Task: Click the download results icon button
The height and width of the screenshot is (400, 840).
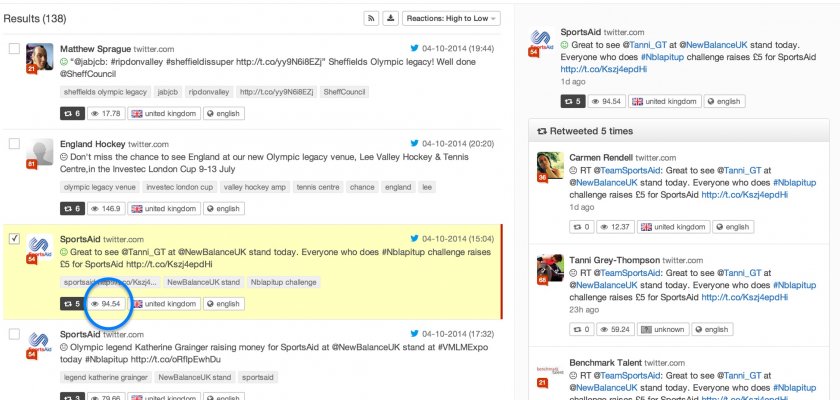Action: point(390,19)
